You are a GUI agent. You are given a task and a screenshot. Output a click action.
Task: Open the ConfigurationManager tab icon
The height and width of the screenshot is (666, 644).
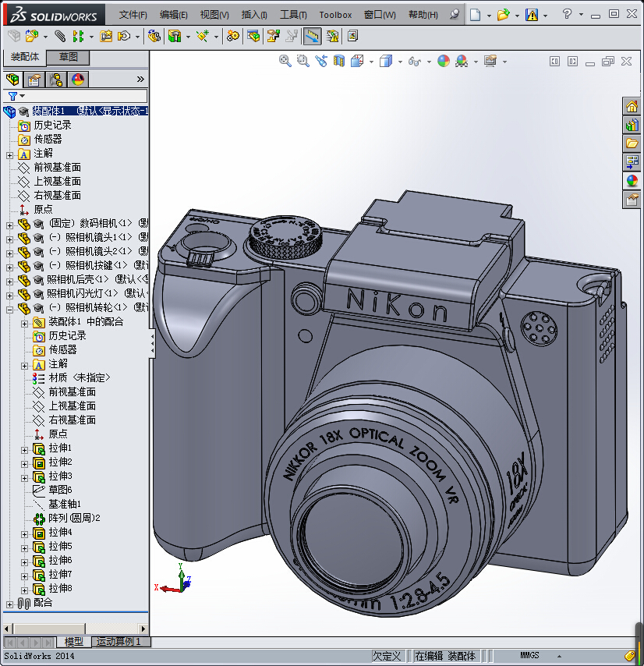(x=55, y=80)
